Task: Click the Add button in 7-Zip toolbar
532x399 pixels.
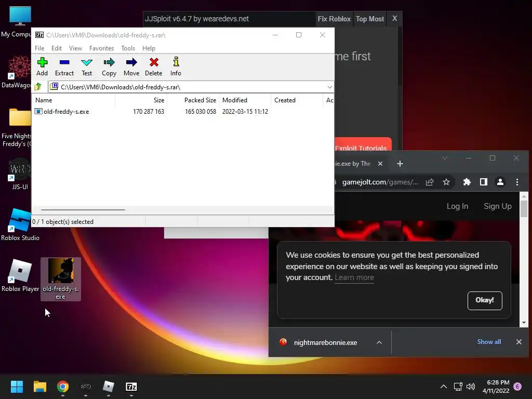Action: pos(42,66)
